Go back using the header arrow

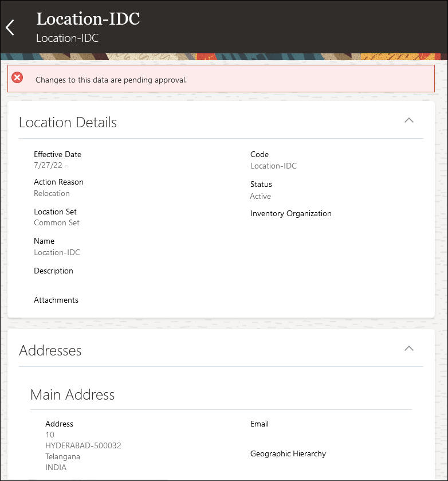pyautogui.click(x=10, y=28)
